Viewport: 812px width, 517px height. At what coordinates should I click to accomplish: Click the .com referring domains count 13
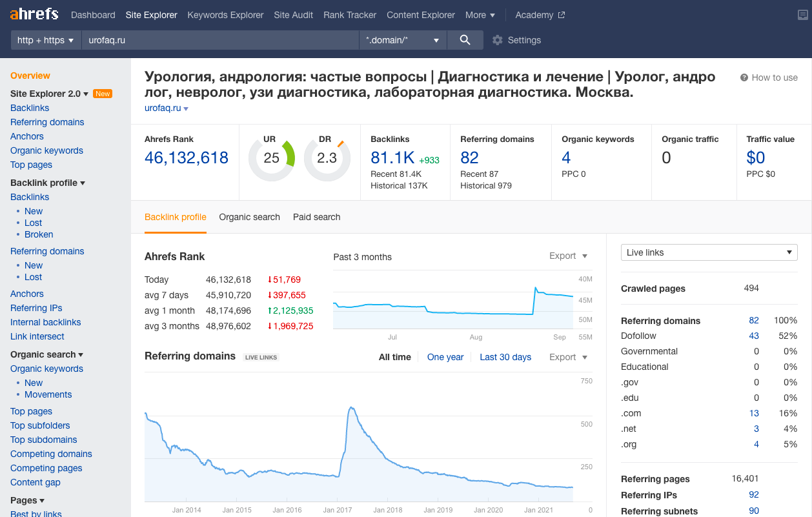754,413
